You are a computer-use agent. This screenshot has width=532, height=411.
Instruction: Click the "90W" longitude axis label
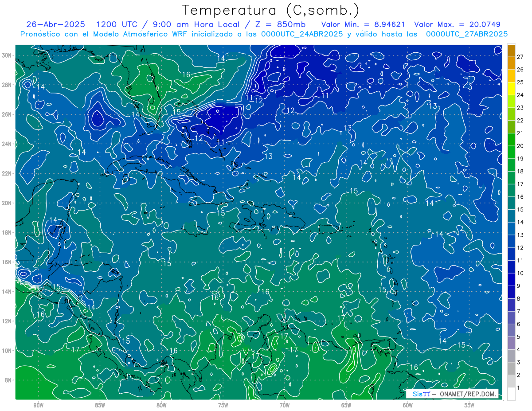tap(38, 405)
